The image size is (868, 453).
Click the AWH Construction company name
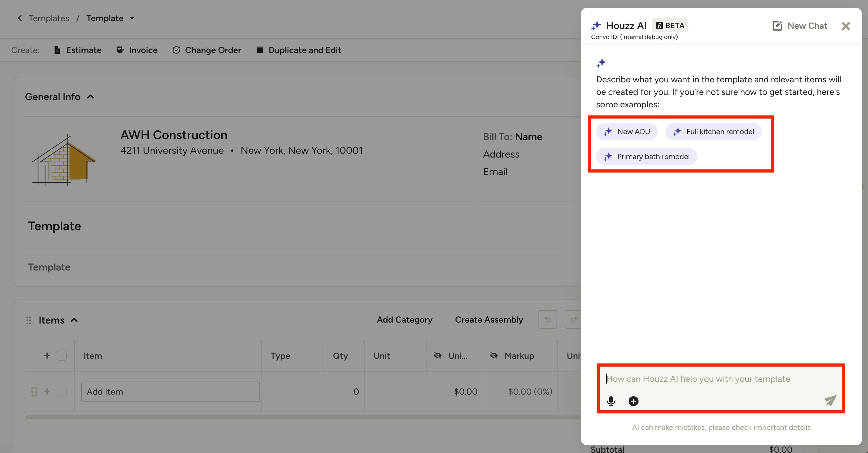[x=174, y=135]
